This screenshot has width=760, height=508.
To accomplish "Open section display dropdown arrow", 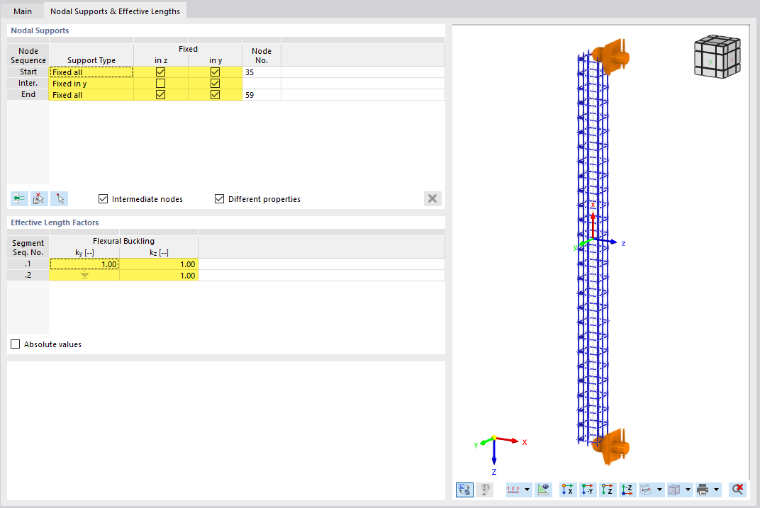I will pos(659,490).
